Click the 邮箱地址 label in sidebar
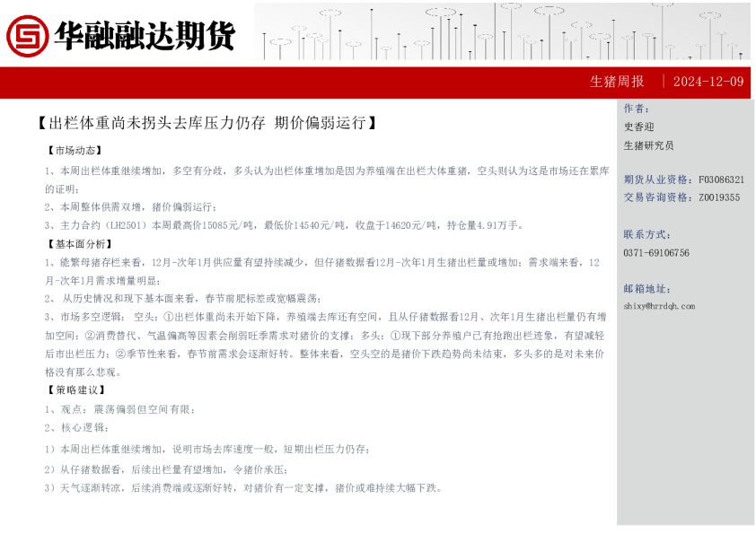This screenshot has height=534, width=756. pyautogui.click(x=647, y=288)
